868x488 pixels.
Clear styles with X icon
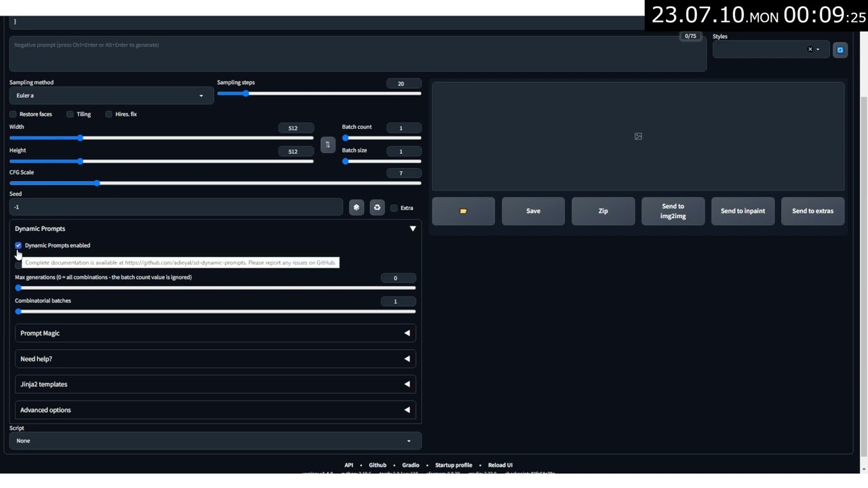click(810, 49)
